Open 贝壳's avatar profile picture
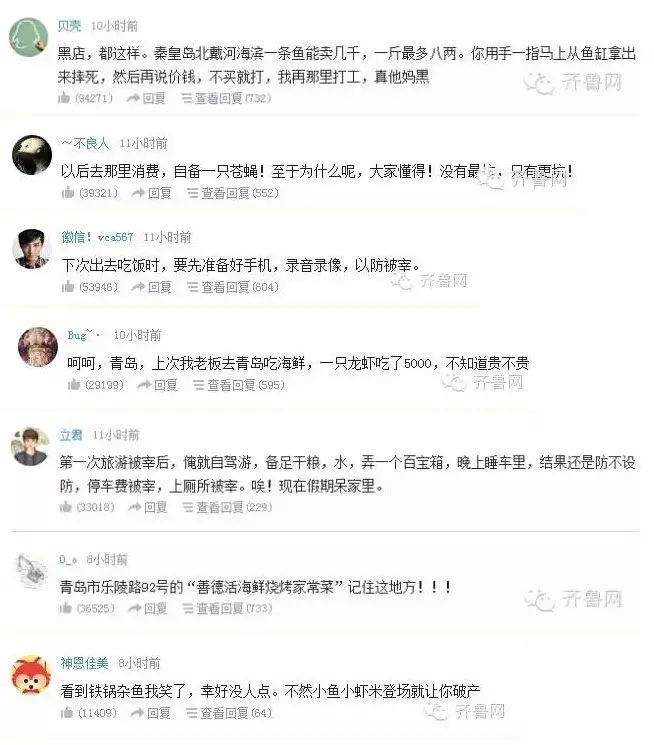 click(29, 37)
